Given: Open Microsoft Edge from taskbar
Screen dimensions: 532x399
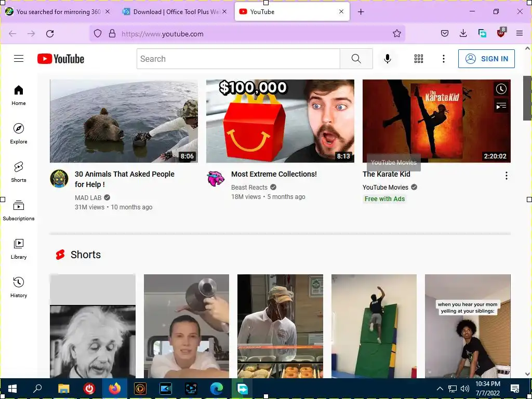Looking at the screenshot, I should click(217, 389).
